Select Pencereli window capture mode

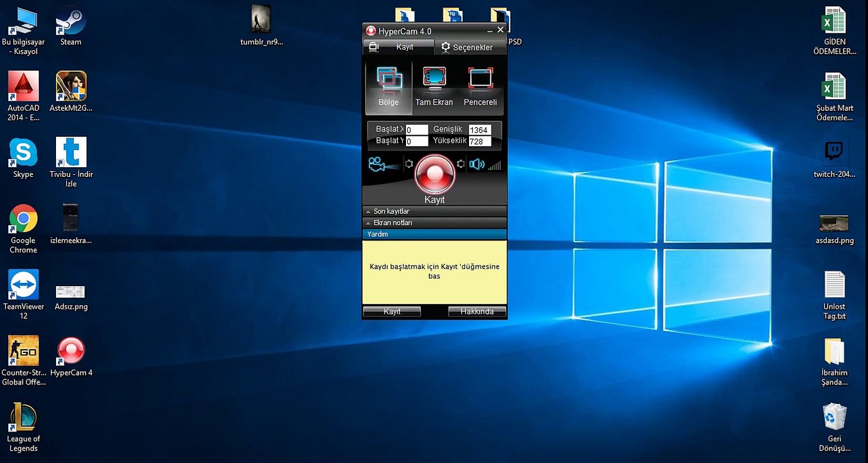pos(480,87)
